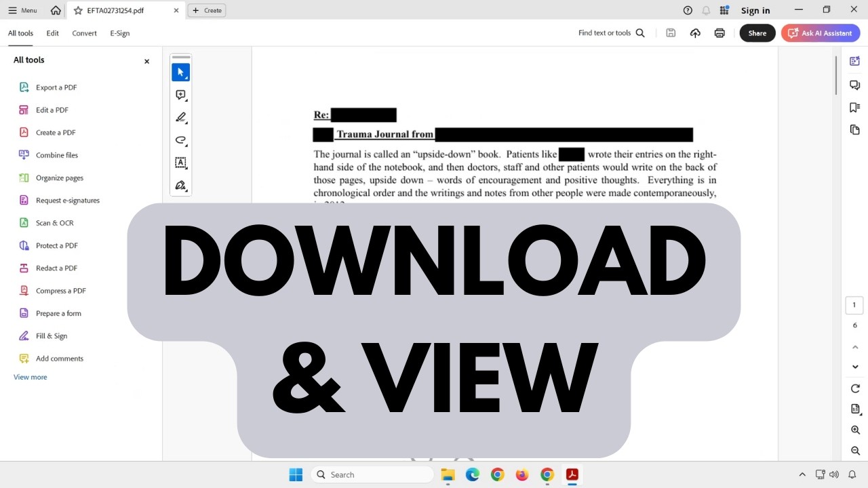
Task: Open the E-Sign menu tab
Action: [x=120, y=33]
